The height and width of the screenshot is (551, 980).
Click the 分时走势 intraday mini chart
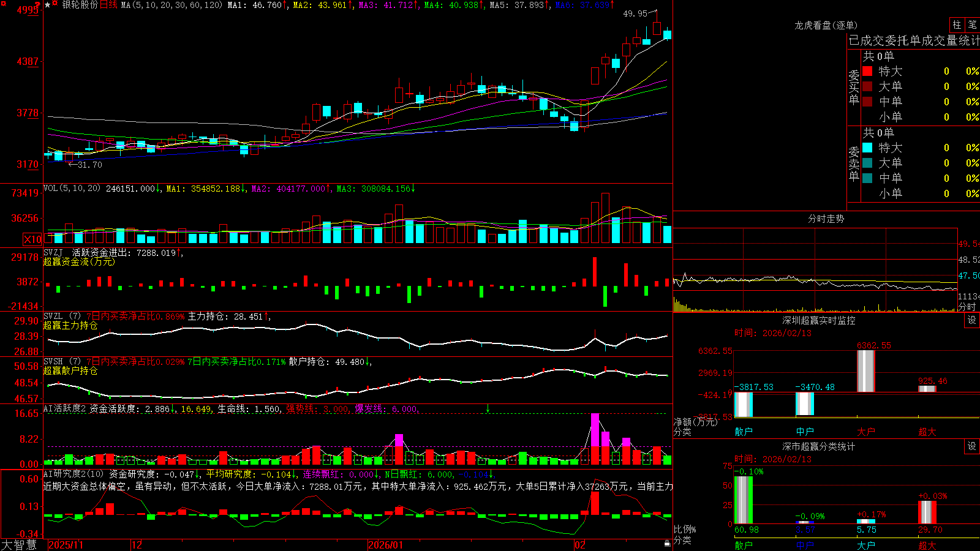coord(815,269)
